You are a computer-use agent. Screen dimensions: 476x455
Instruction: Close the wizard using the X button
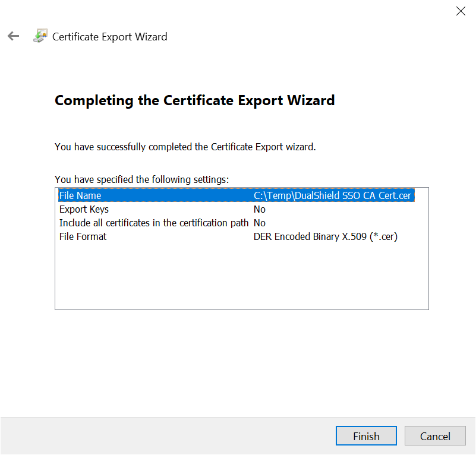[461, 11]
